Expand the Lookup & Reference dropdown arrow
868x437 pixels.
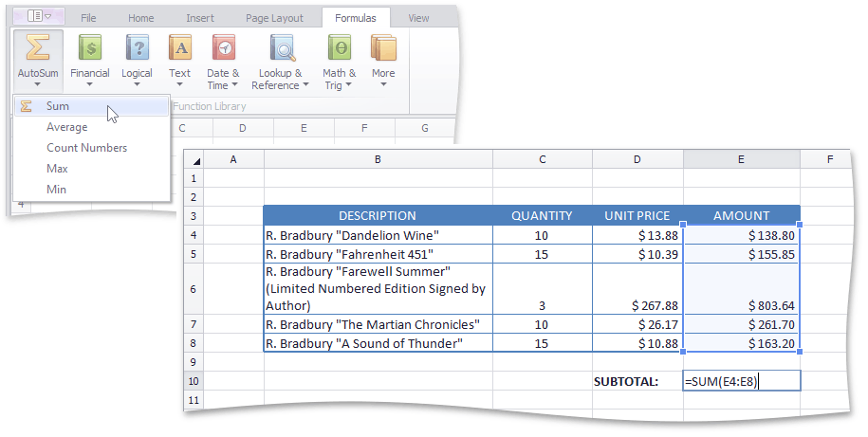point(305,84)
